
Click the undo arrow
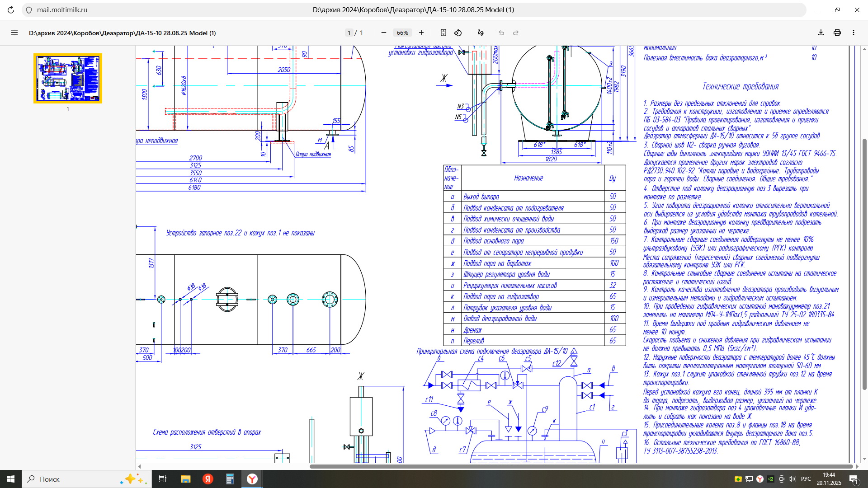tap(501, 33)
